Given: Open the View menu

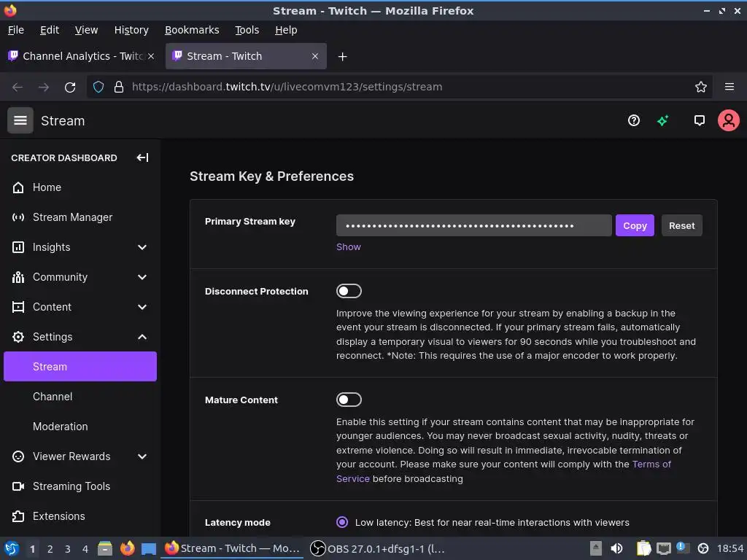Looking at the screenshot, I should click(86, 30).
